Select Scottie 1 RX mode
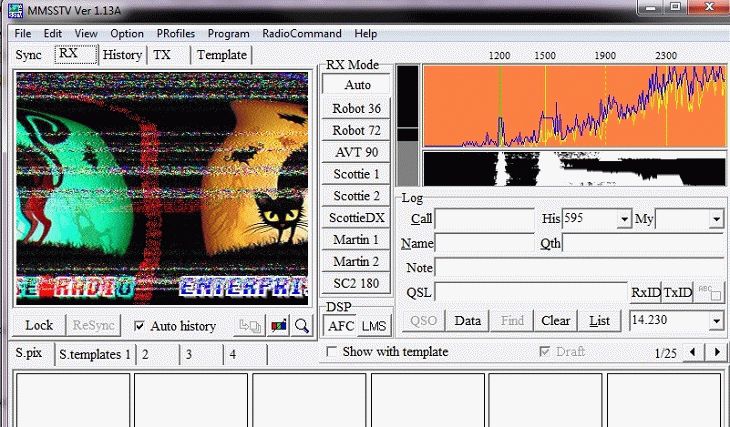 (x=357, y=174)
